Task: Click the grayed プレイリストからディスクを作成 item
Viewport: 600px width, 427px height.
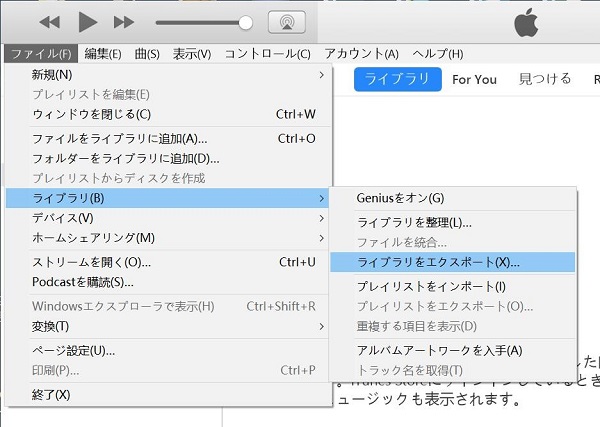Action: [x=167, y=178]
